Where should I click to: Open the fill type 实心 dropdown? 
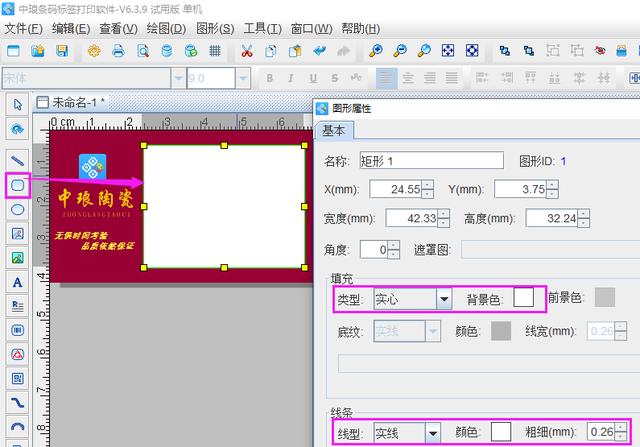pos(444,300)
